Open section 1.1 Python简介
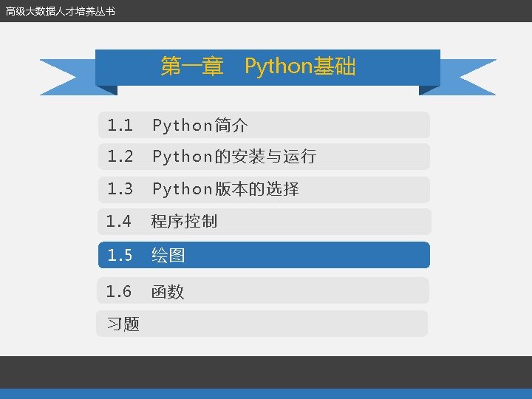The width and height of the screenshot is (532, 399). click(264, 125)
